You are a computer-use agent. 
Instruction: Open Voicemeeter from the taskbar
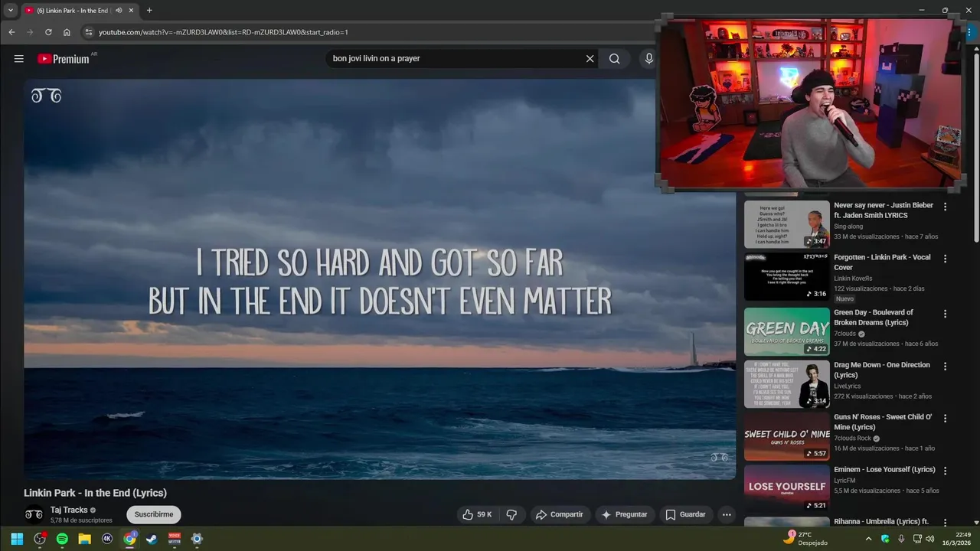175,539
